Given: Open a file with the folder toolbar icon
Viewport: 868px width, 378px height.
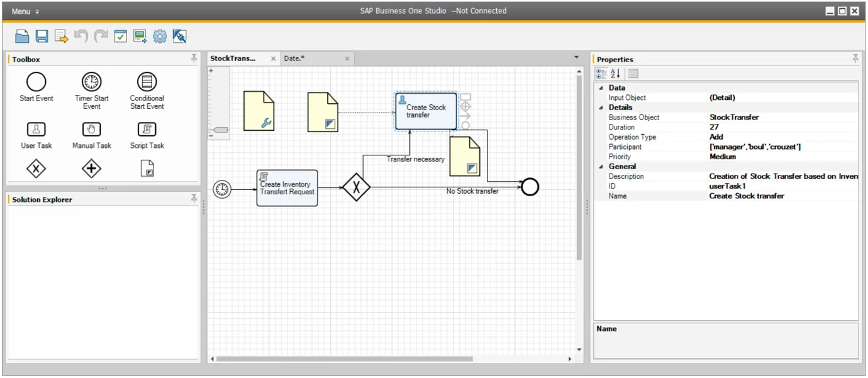Looking at the screenshot, I should point(22,36).
